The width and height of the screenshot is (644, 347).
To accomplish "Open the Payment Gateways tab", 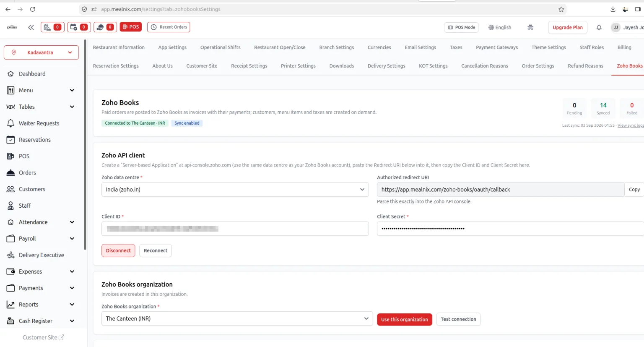I will tap(497, 47).
